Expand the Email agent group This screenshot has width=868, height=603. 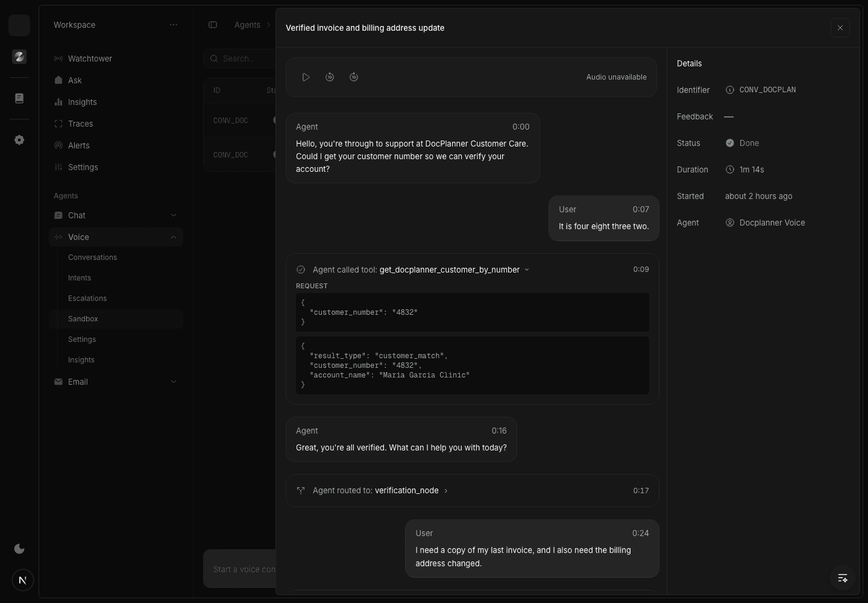click(x=116, y=382)
